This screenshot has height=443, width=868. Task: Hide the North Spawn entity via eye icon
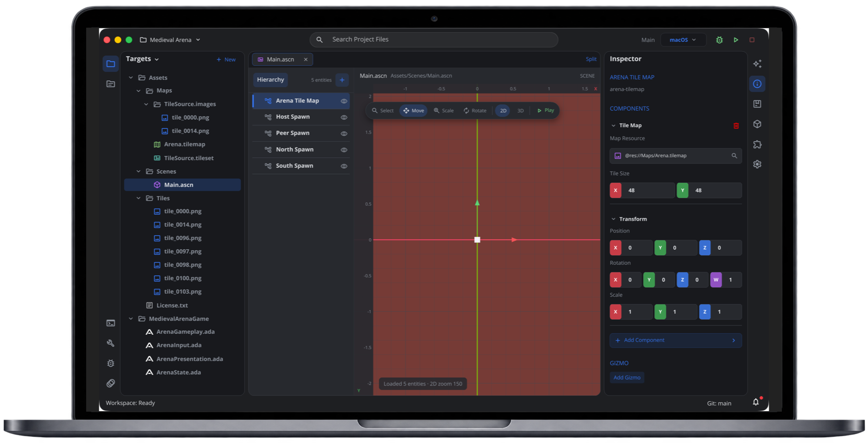coord(344,149)
